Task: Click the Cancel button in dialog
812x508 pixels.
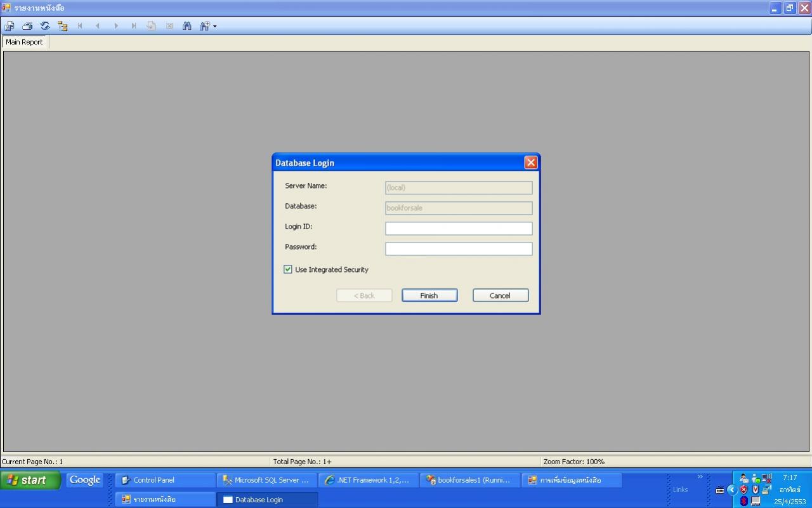Action: click(x=501, y=295)
